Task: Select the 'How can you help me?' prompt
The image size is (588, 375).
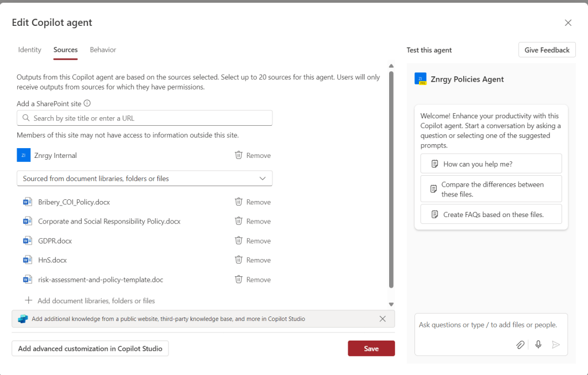Action: pos(491,164)
